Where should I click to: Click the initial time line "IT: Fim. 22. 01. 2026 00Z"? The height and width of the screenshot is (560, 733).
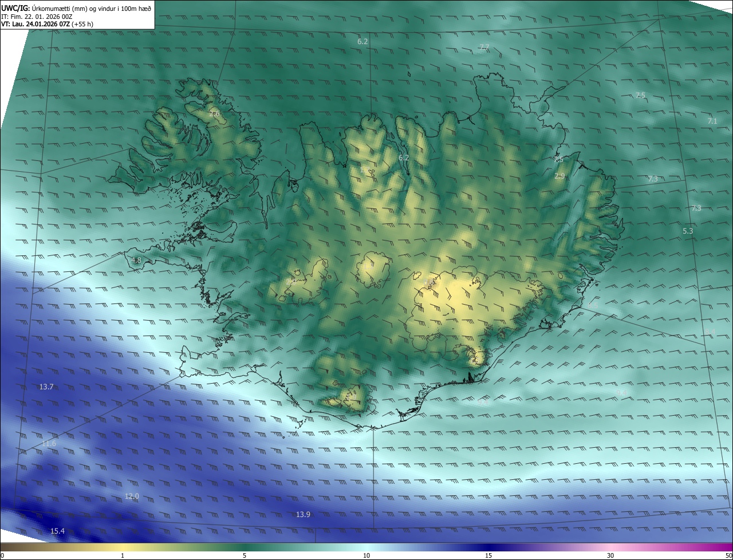coord(37,16)
